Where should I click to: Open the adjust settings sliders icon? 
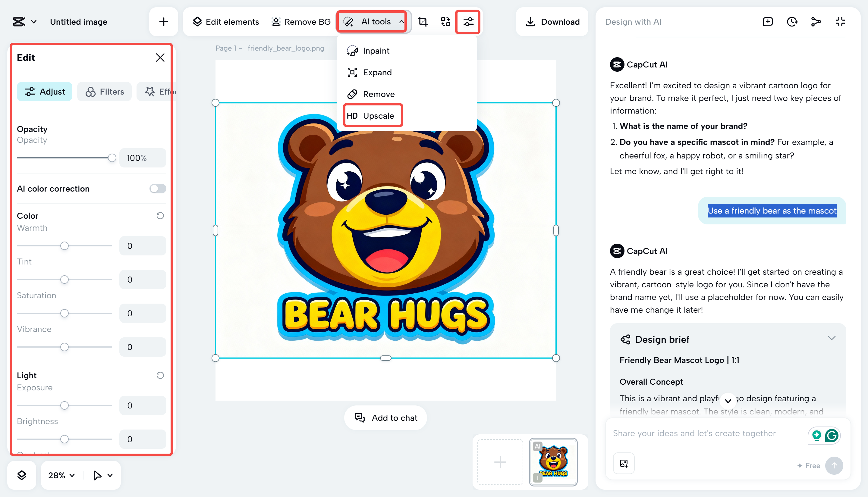(468, 22)
